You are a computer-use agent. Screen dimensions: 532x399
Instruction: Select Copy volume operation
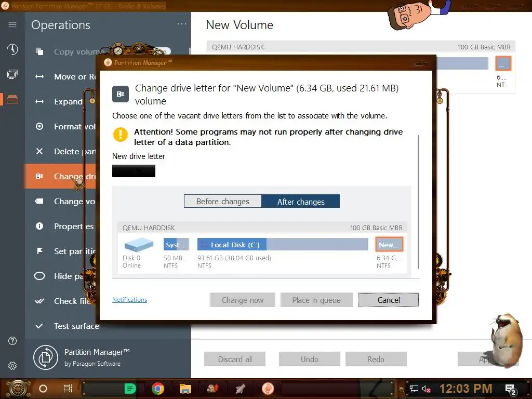point(108,51)
